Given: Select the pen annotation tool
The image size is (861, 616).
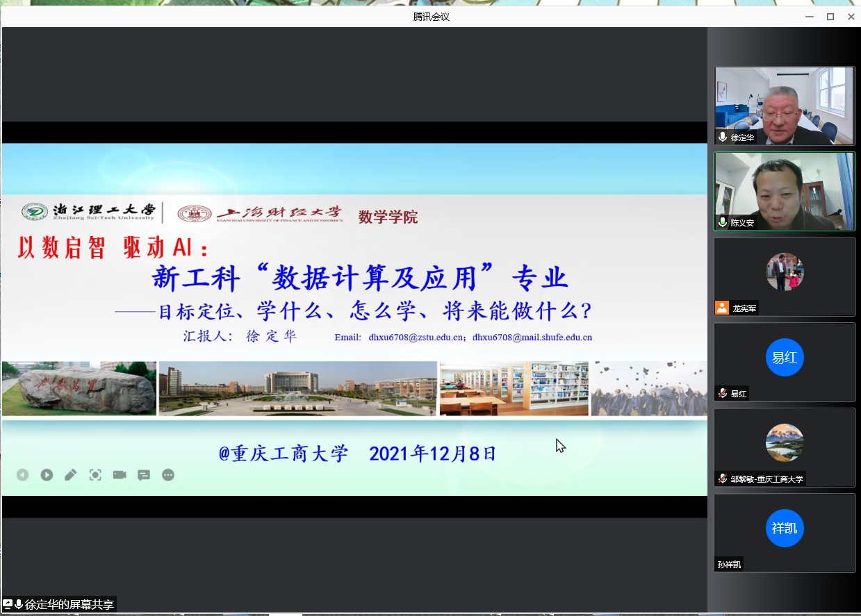Looking at the screenshot, I should click(70, 475).
